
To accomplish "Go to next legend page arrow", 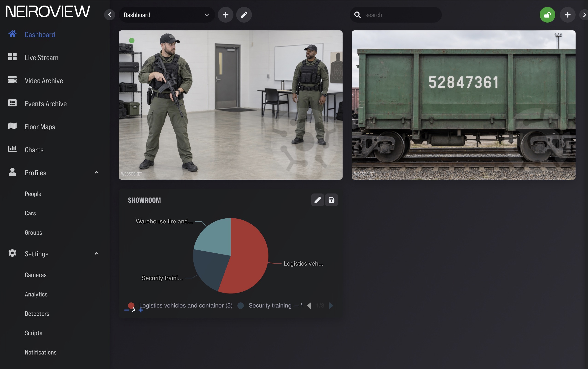I will click(x=331, y=306).
